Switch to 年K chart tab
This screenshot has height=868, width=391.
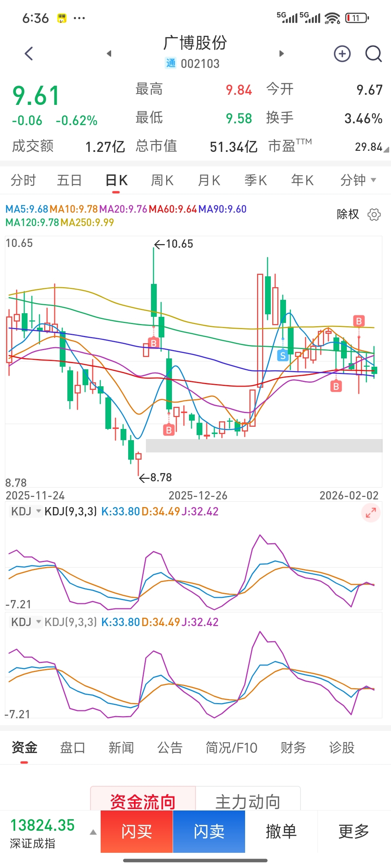(x=302, y=180)
